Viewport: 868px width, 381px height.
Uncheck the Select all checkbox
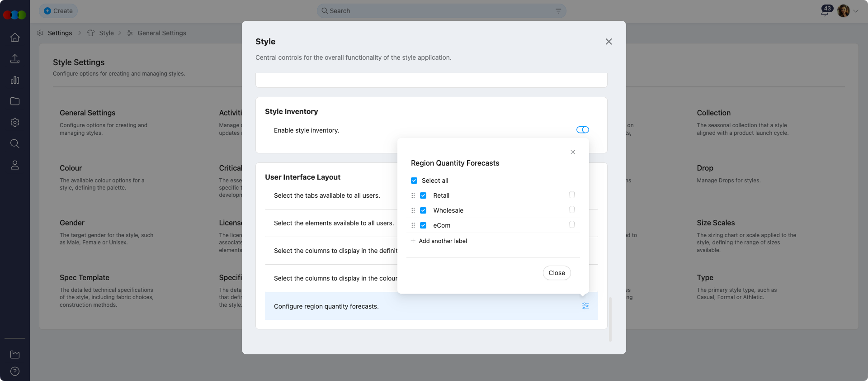click(x=414, y=181)
